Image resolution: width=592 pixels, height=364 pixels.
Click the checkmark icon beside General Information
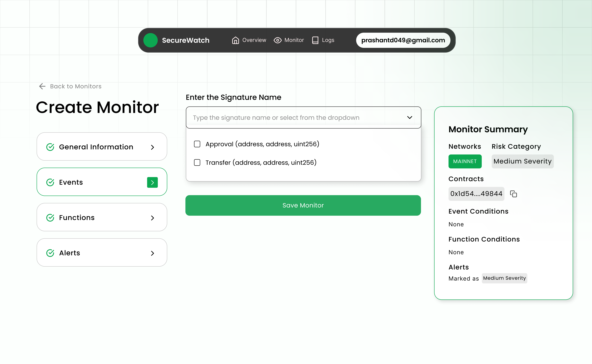pos(50,147)
